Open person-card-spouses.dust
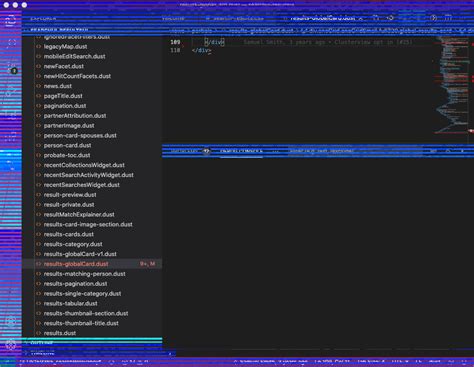 coord(80,136)
